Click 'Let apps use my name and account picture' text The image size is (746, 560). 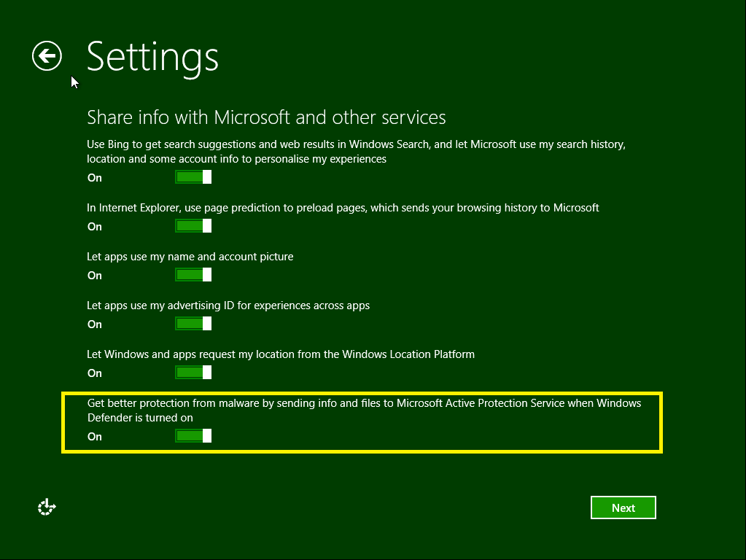coord(190,257)
